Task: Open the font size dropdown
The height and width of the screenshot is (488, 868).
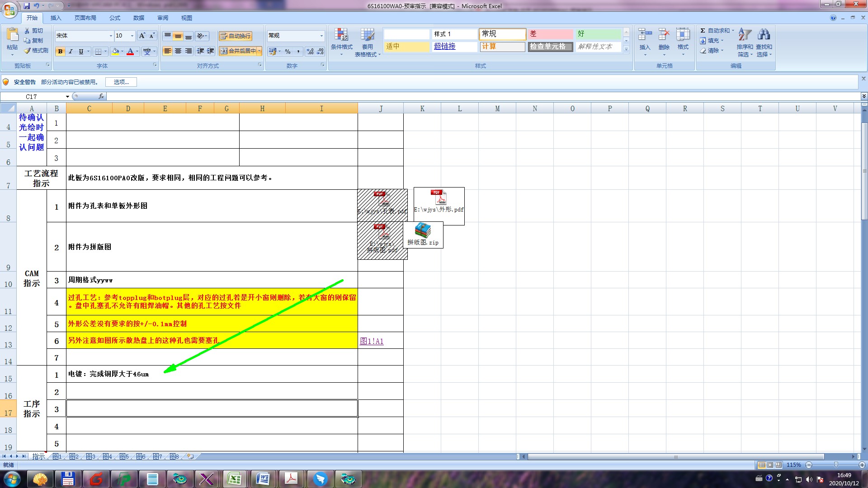Action: tap(132, 36)
